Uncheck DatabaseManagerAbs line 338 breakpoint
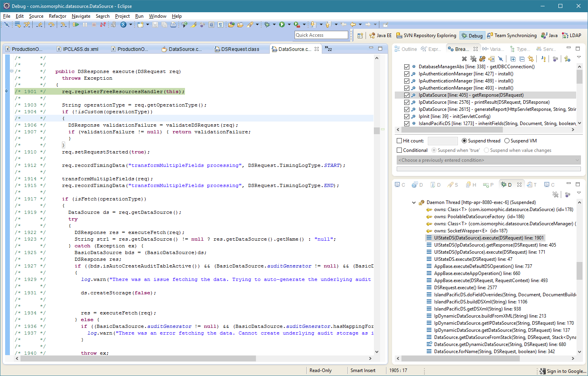Screen dimensions: 588x376 tap(407, 67)
